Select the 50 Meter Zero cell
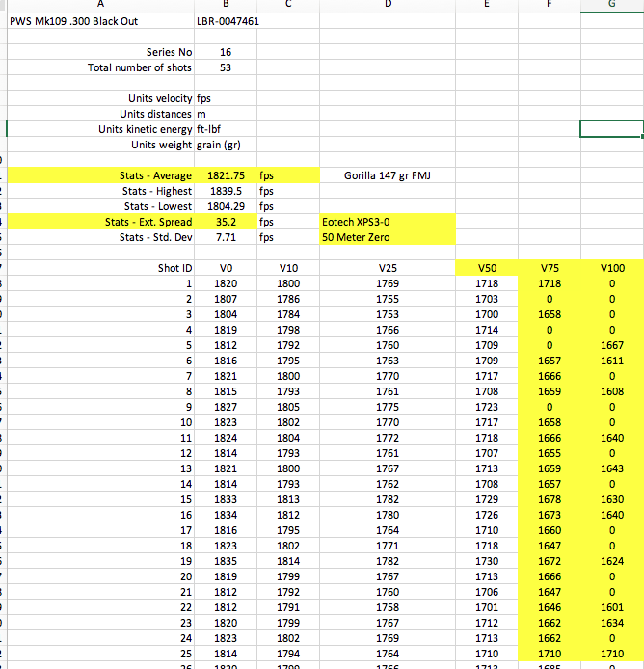Viewport: 644px width, 669px height. point(387,237)
